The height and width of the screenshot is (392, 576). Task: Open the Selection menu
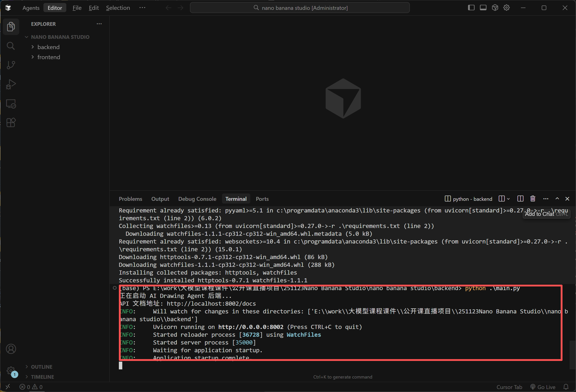pos(118,8)
